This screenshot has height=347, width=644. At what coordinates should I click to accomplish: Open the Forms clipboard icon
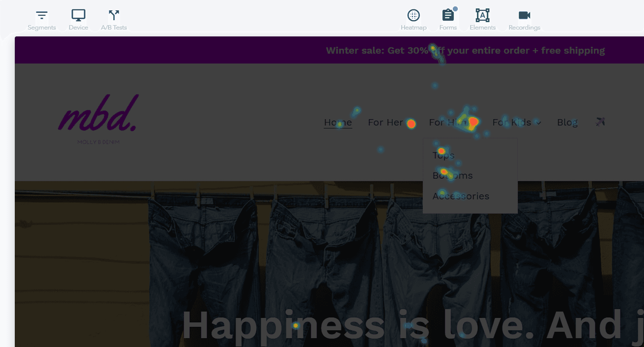448,15
